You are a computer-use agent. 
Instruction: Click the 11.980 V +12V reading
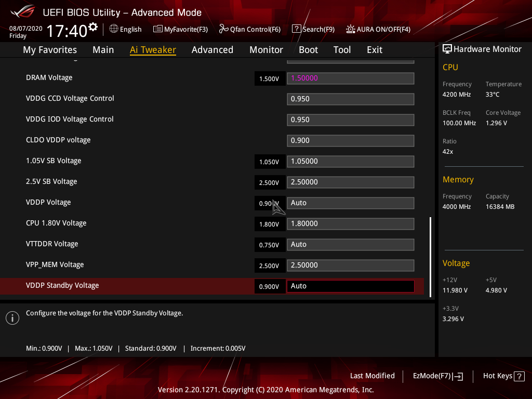(455, 290)
